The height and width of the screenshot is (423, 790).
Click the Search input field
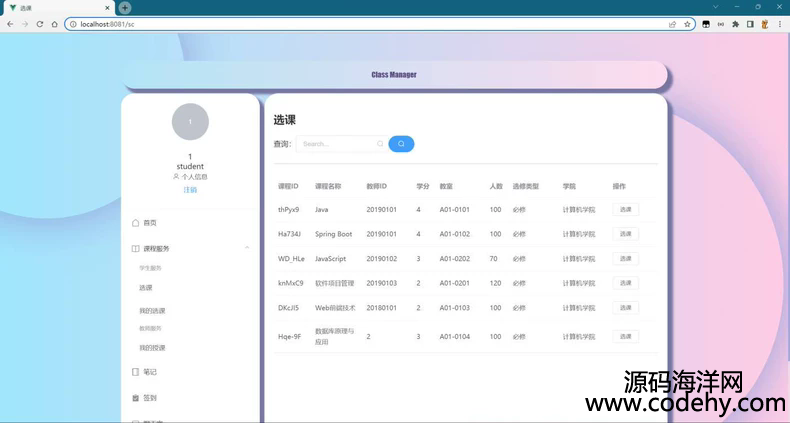[337, 144]
